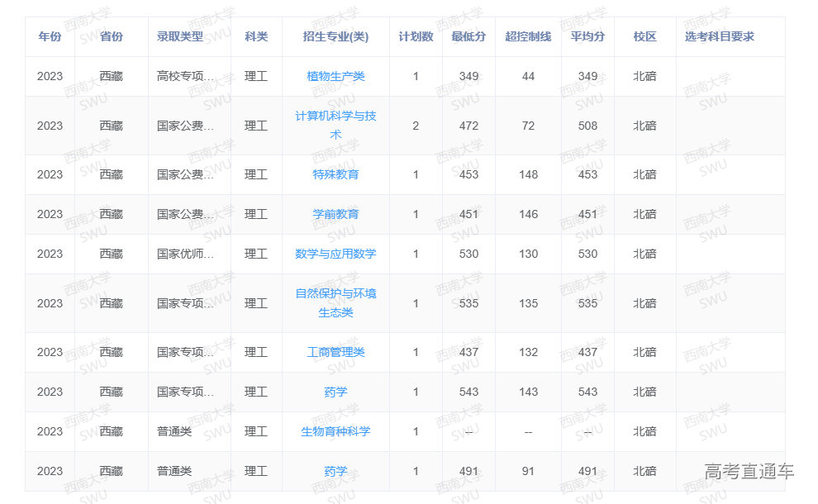Open the 特殊教育 major link
The image size is (818, 504).
click(x=335, y=174)
